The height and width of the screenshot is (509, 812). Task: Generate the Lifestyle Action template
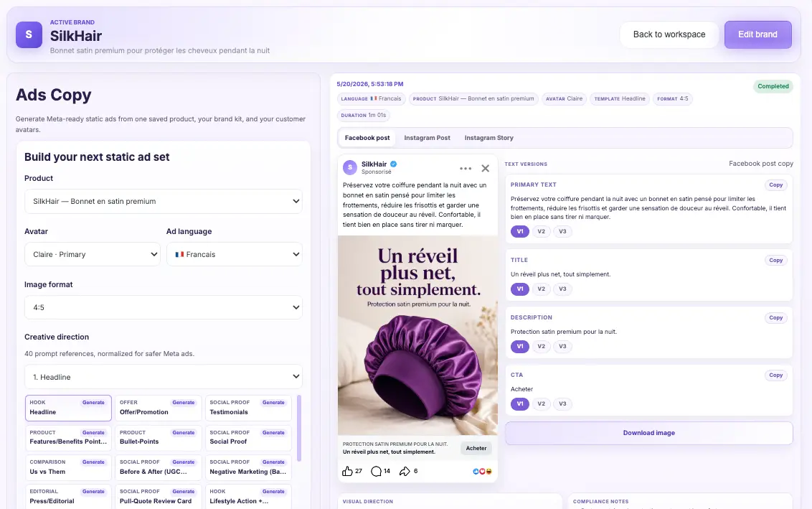pyautogui.click(x=273, y=492)
